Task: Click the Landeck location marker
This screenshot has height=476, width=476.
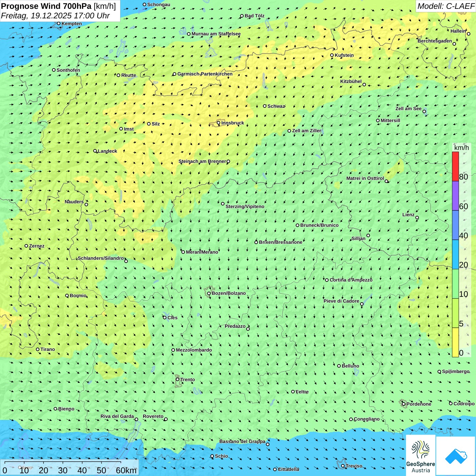Action: (x=95, y=151)
